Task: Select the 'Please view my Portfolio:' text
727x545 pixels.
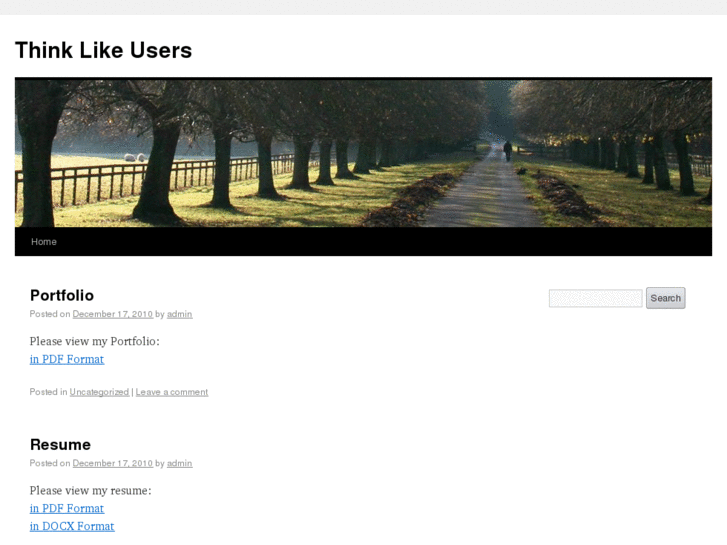Action: [95, 341]
